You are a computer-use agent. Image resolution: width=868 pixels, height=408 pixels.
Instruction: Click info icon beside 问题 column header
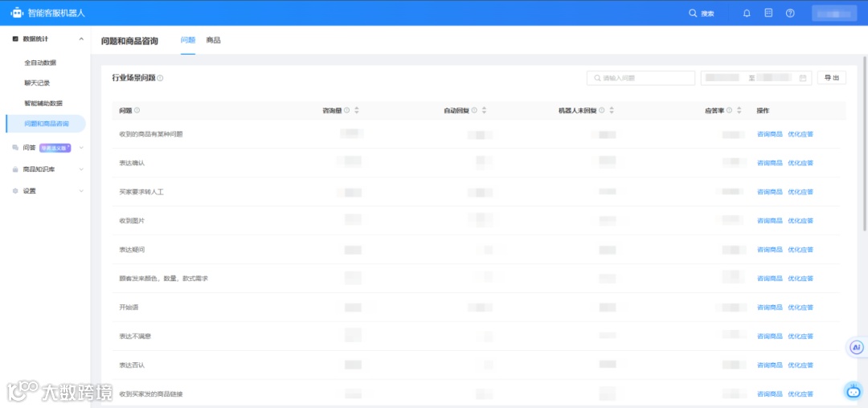click(137, 110)
